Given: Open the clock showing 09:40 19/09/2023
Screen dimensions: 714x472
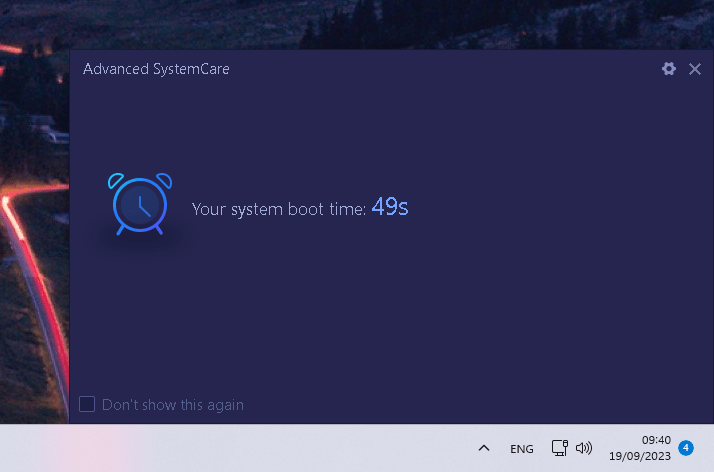Looking at the screenshot, I should 640,448.
